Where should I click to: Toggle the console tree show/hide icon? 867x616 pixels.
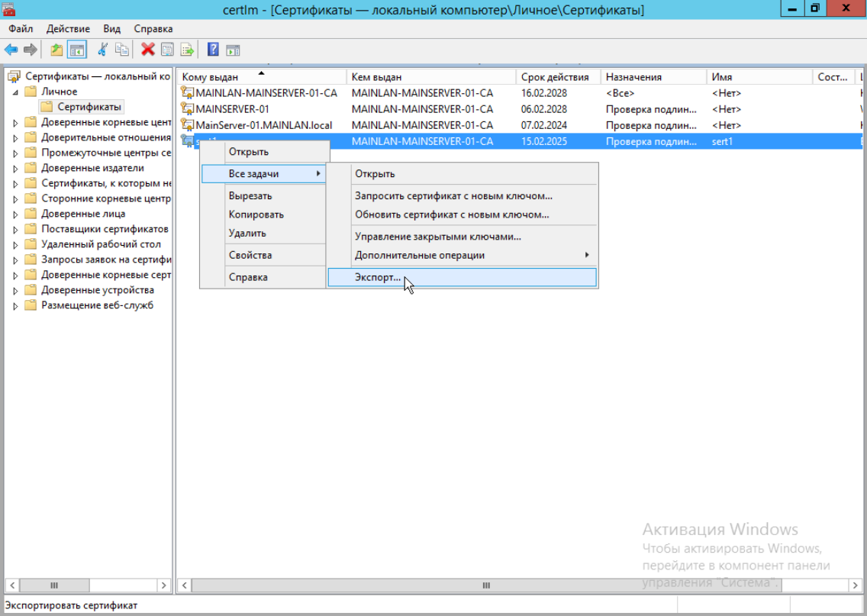(x=76, y=50)
